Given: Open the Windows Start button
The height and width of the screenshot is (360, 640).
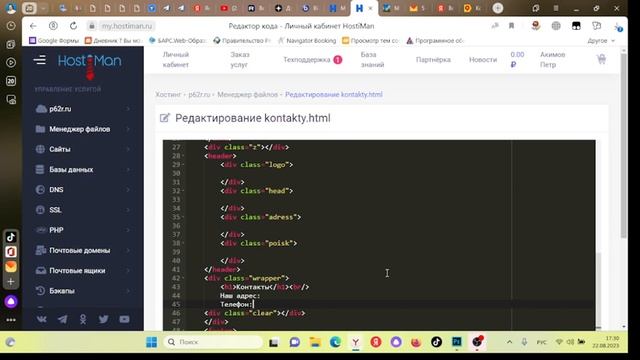Looking at the screenshot, I should coord(151,342).
